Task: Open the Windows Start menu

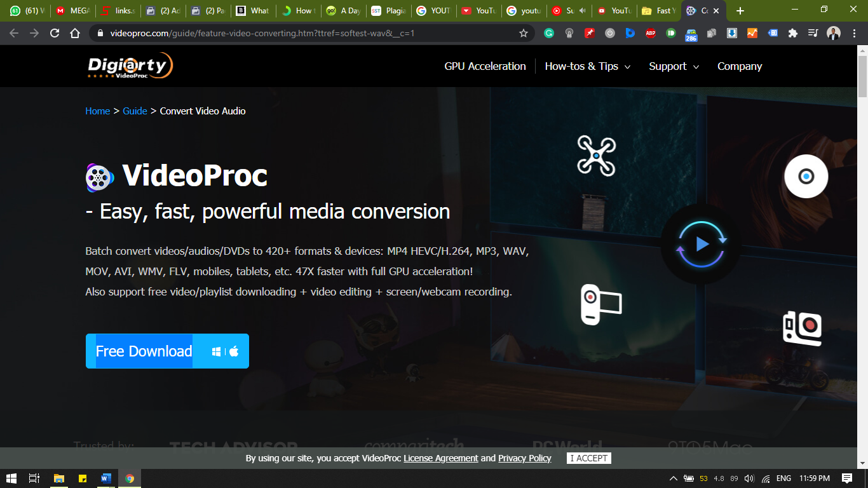Action: (x=11, y=478)
